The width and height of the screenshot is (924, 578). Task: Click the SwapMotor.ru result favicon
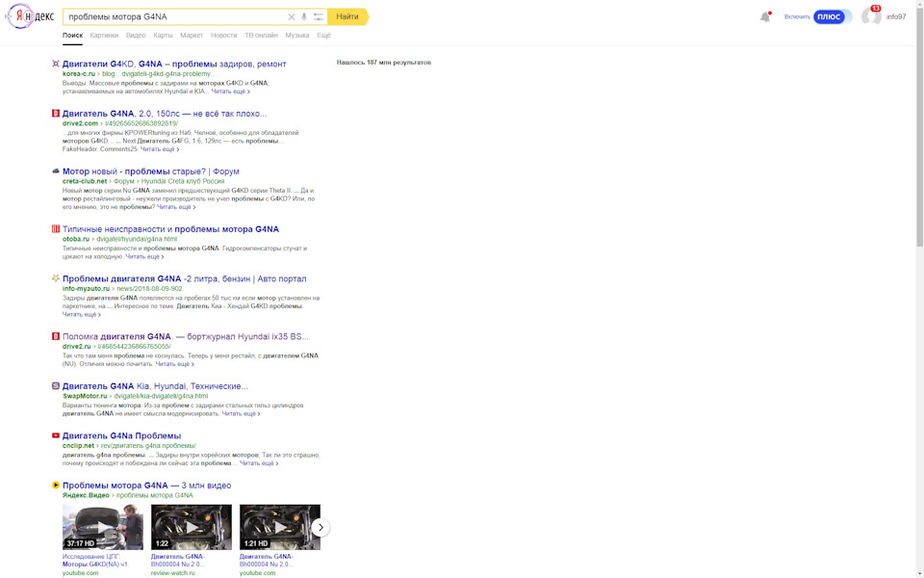pyautogui.click(x=56, y=385)
